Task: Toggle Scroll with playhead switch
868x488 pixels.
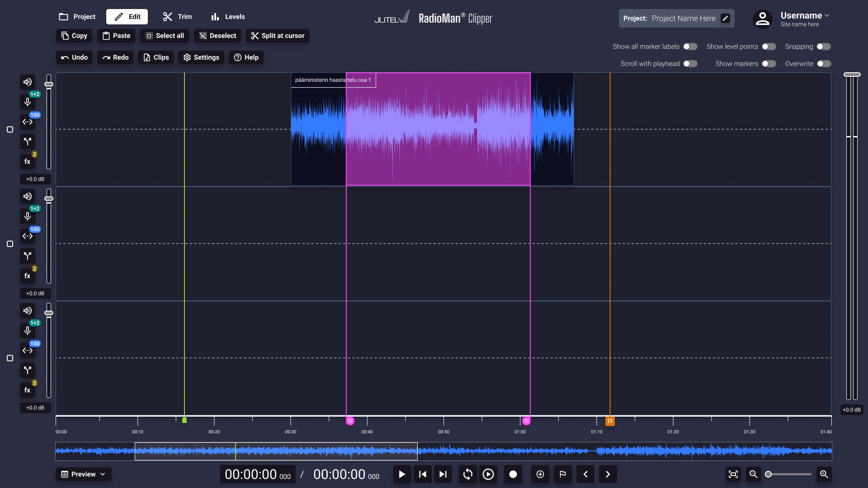Action: click(690, 64)
